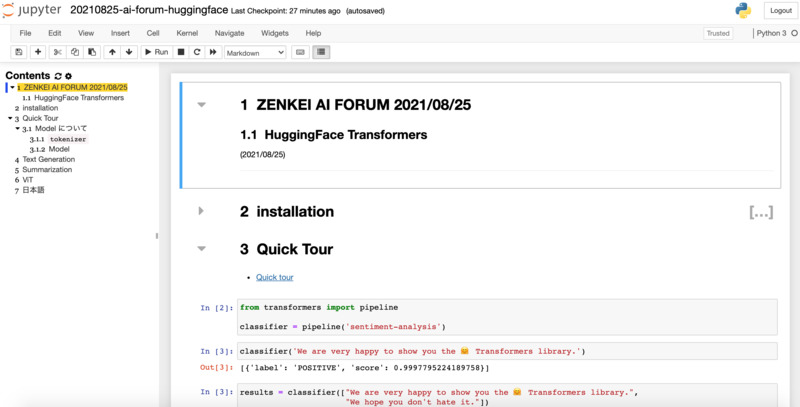This screenshot has width=800, height=407.
Task: Interrupt the kernel with the stop icon
Action: click(181, 52)
